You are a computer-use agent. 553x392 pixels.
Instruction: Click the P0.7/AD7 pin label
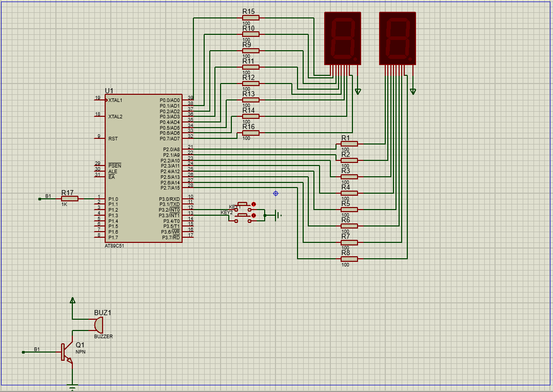point(170,139)
